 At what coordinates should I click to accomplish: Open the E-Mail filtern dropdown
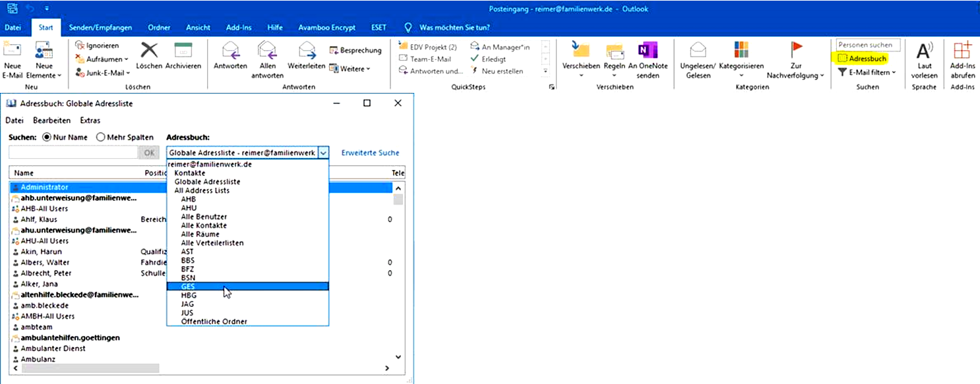pos(867,72)
